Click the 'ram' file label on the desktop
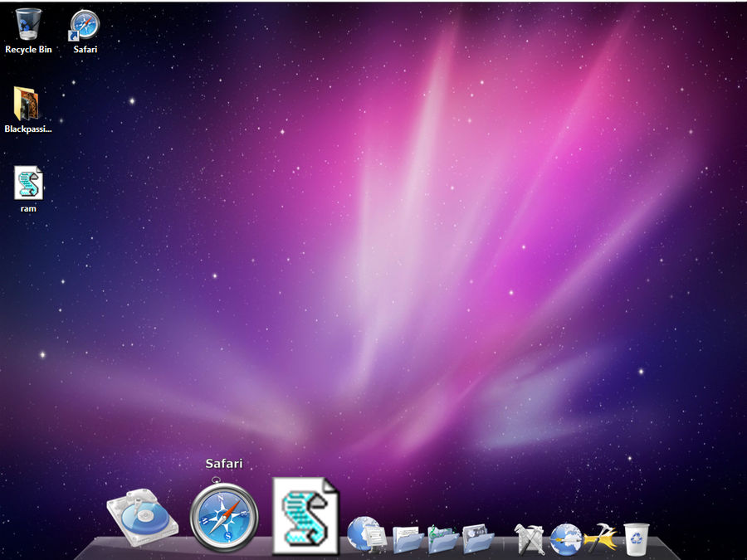 (28, 208)
